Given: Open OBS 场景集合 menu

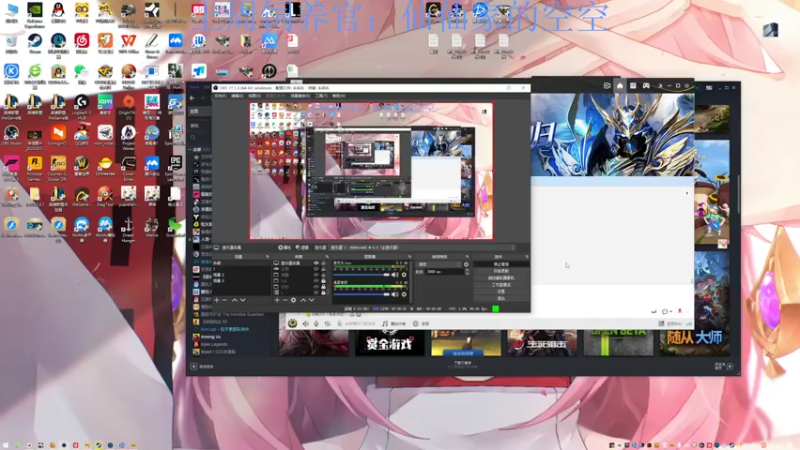Looking at the screenshot, I should [300, 96].
